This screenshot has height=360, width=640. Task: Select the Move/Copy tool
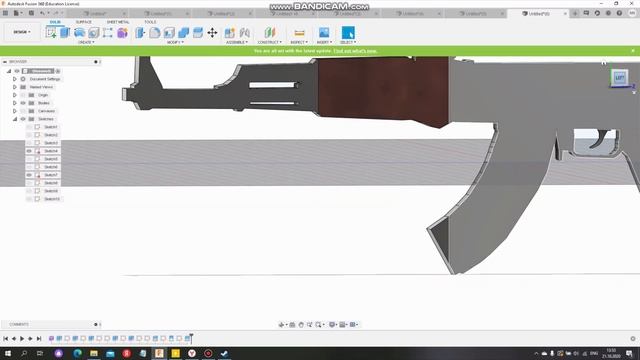click(212, 33)
